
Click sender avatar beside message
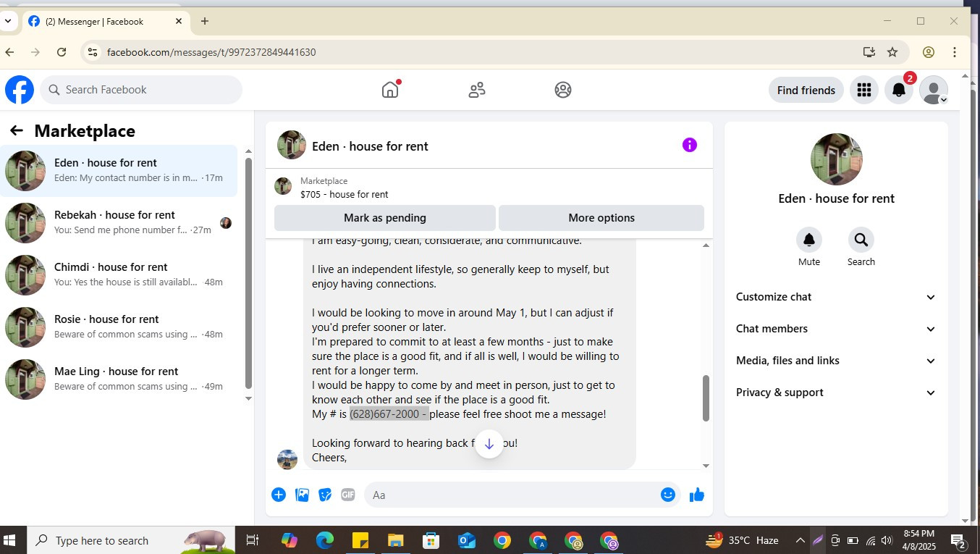click(x=287, y=459)
